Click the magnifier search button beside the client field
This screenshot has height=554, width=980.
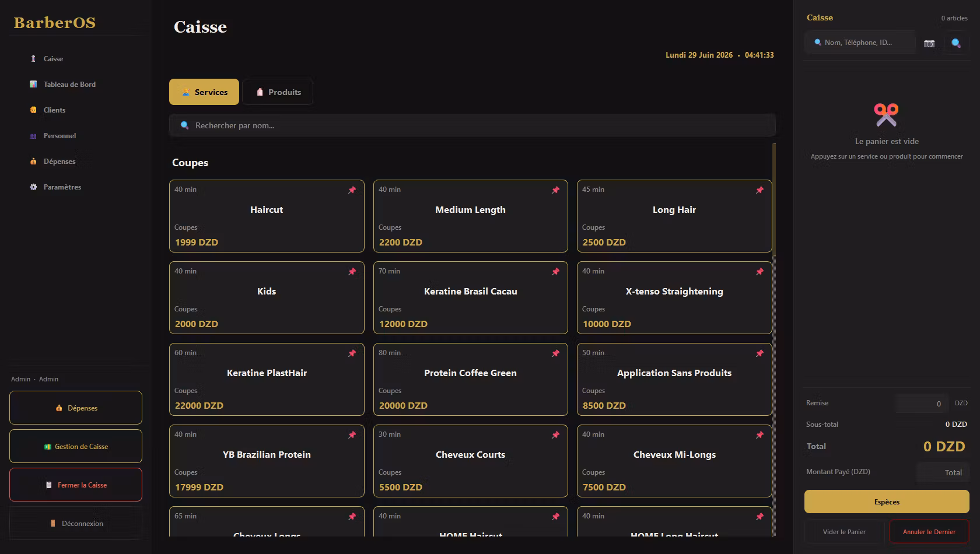point(956,43)
